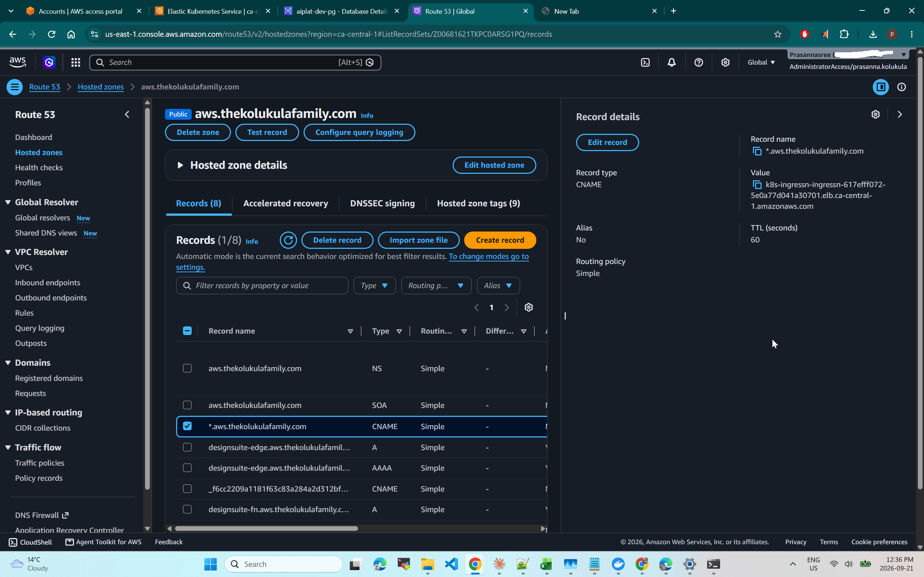Switch to Hosted zone tags tab

click(x=478, y=203)
